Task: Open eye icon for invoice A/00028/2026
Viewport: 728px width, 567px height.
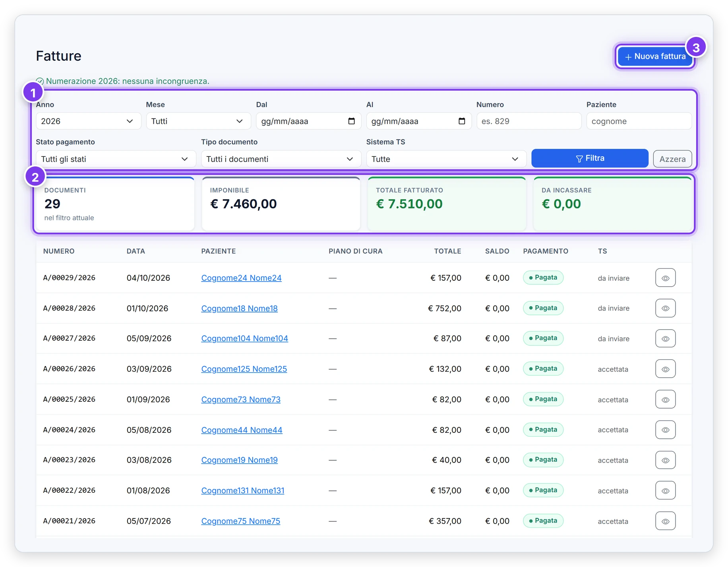Action: (665, 308)
